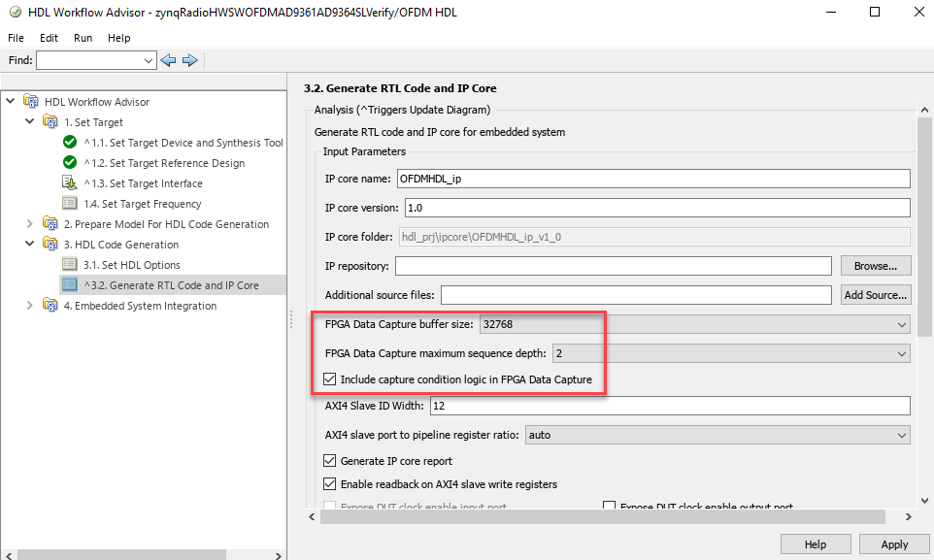This screenshot has height=560, width=934.
Task: Click the Set Target Frequency task icon
Action: (70, 204)
